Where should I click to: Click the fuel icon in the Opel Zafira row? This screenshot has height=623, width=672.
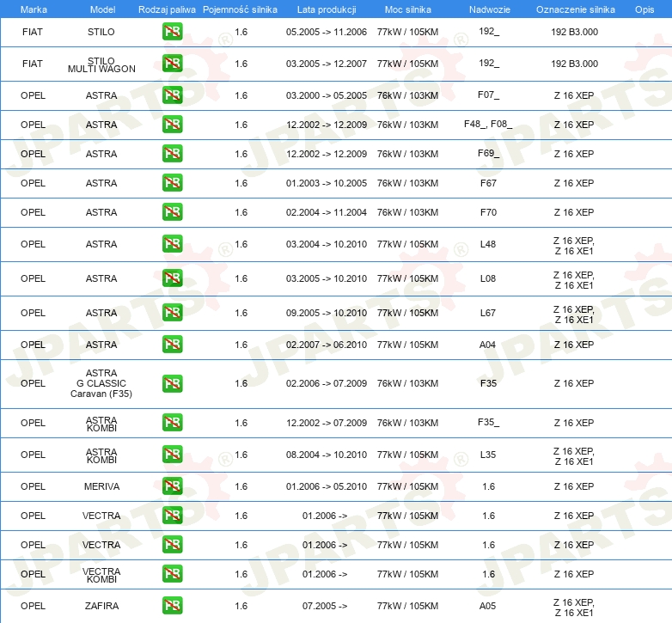(x=172, y=606)
